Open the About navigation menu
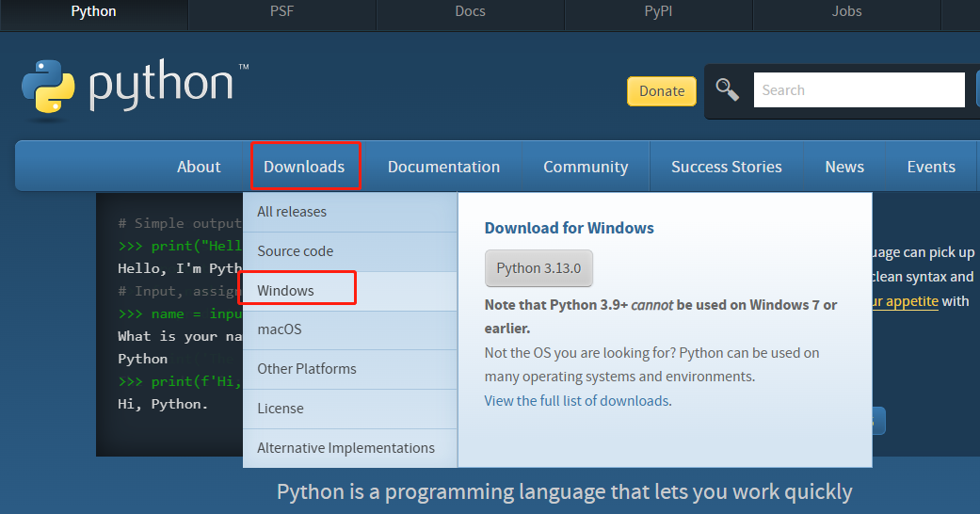Image resolution: width=980 pixels, height=514 pixels. (199, 167)
